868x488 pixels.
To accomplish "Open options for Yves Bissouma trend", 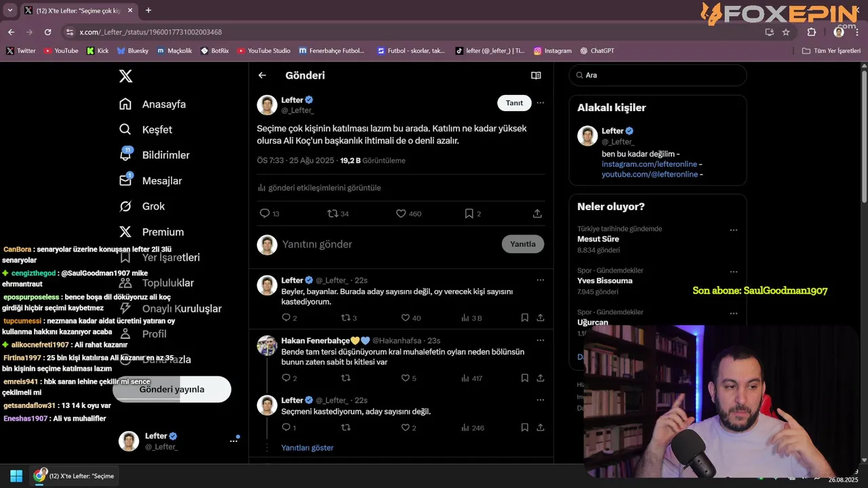I will (734, 272).
